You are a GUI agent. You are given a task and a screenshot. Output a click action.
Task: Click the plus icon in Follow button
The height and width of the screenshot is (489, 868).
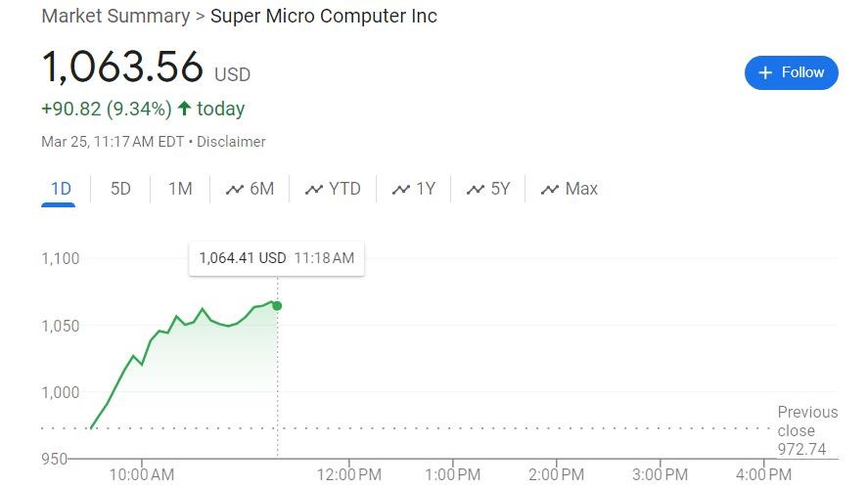point(765,72)
